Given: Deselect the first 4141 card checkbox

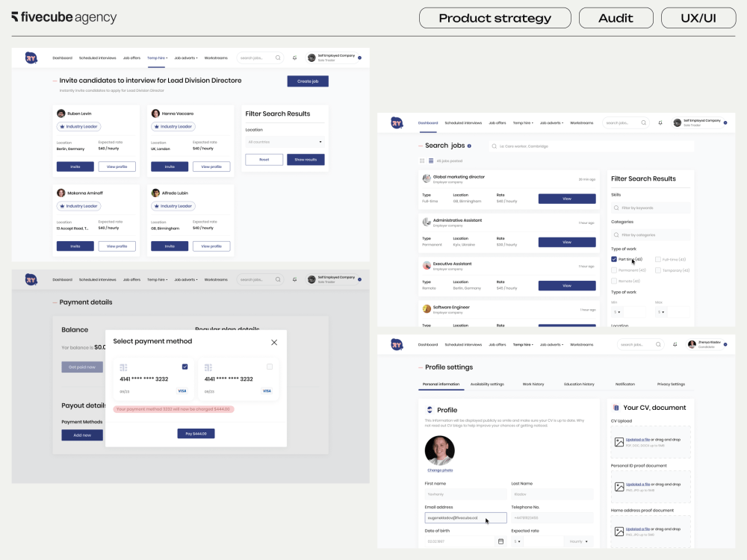Looking at the screenshot, I should 185,367.
